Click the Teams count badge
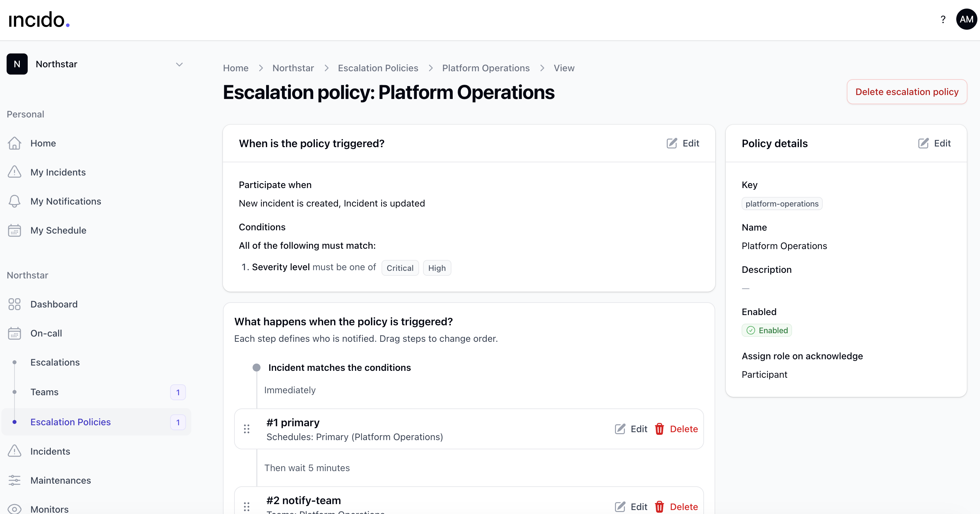 coord(178,392)
